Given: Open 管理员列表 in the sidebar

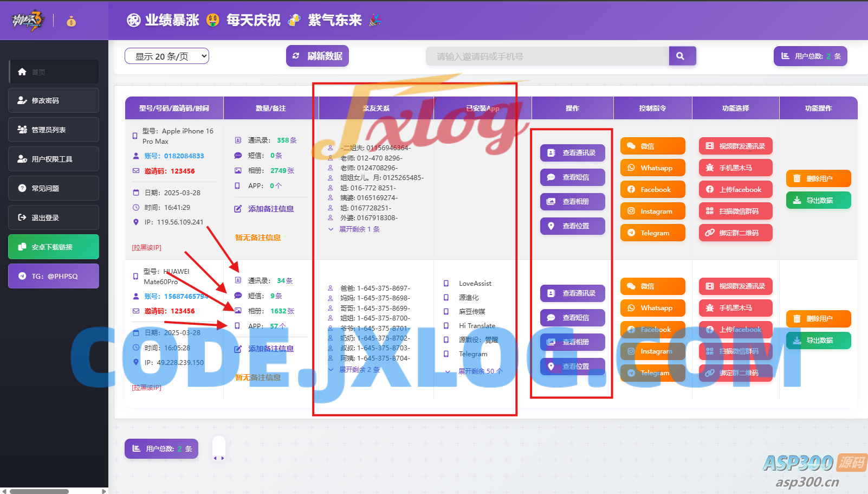Looking at the screenshot, I should (x=53, y=129).
